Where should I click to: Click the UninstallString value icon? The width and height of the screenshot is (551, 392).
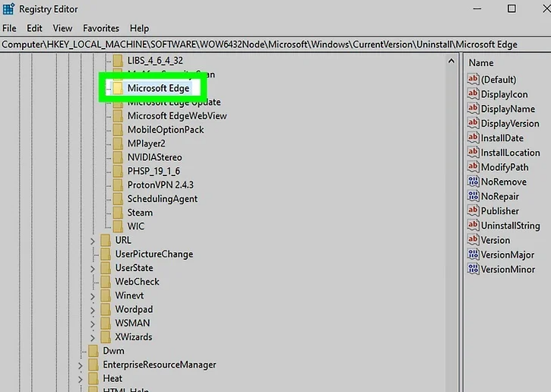(x=473, y=226)
